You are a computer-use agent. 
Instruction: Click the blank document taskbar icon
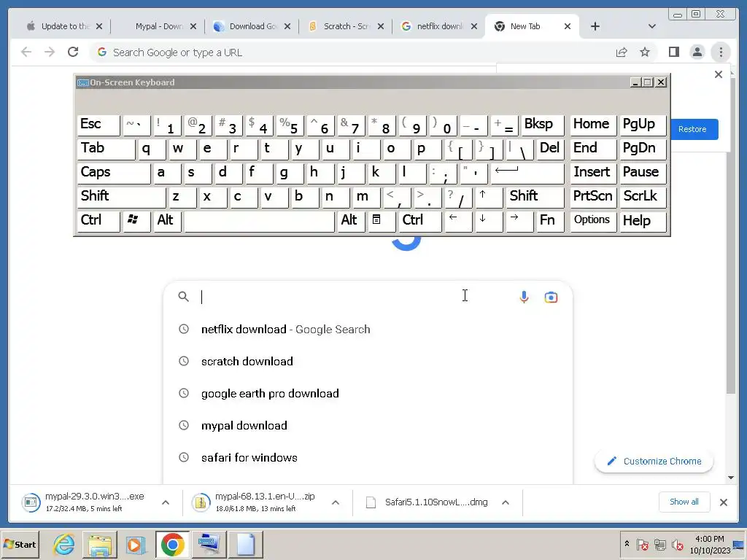pyautogui.click(x=245, y=544)
